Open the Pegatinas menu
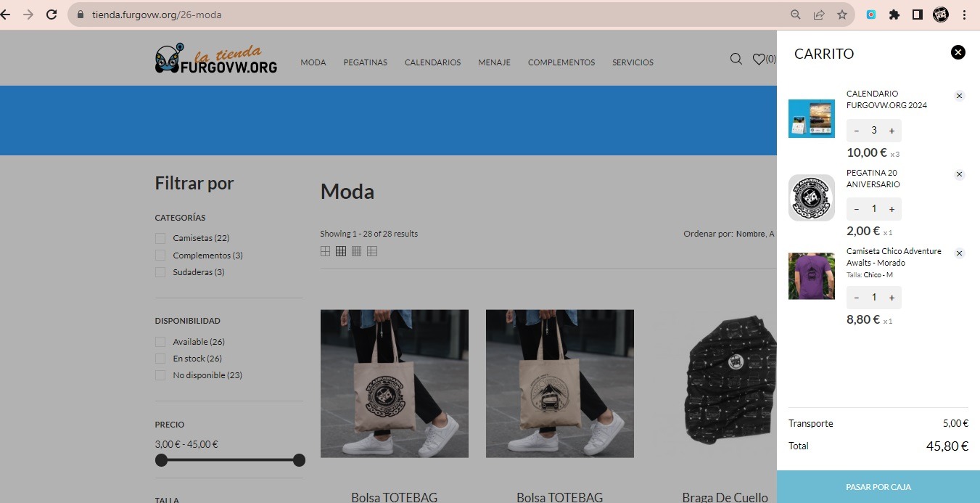The image size is (980, 503). click(366, 62)
